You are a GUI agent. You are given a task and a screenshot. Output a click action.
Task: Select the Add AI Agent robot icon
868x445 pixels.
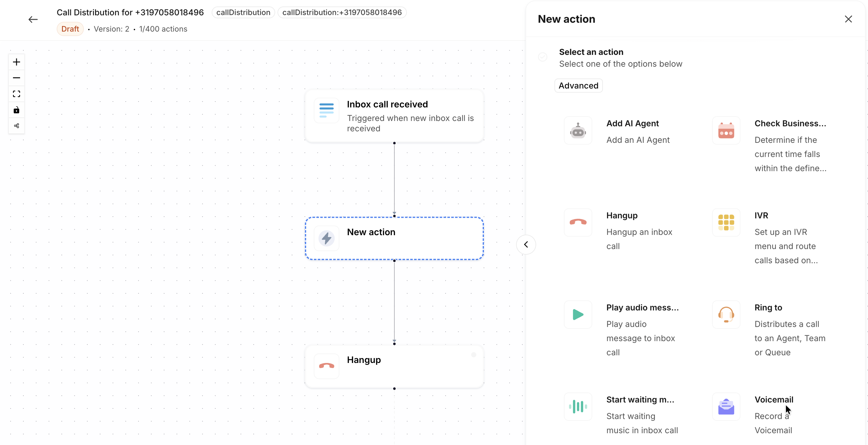tap(578, 131)
